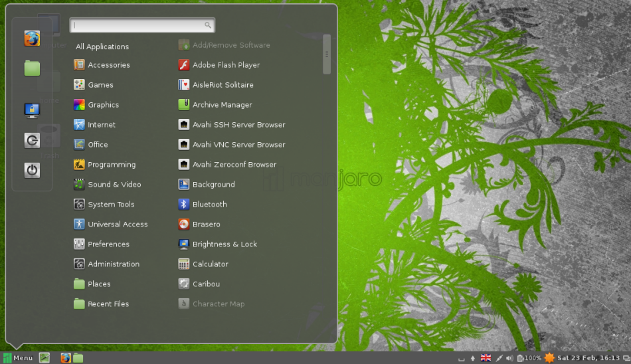
Task: Click the window list tray icon
Action: click(626, 358)
